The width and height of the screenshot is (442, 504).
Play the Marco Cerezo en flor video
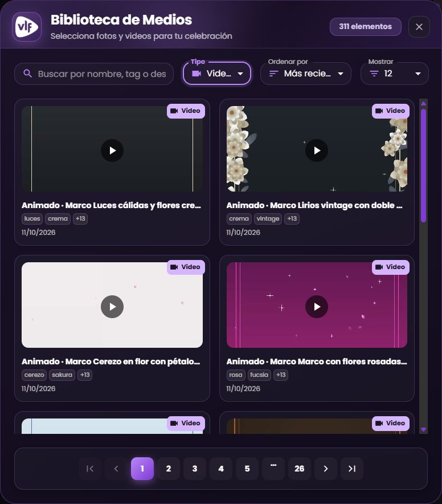point(112,307)
